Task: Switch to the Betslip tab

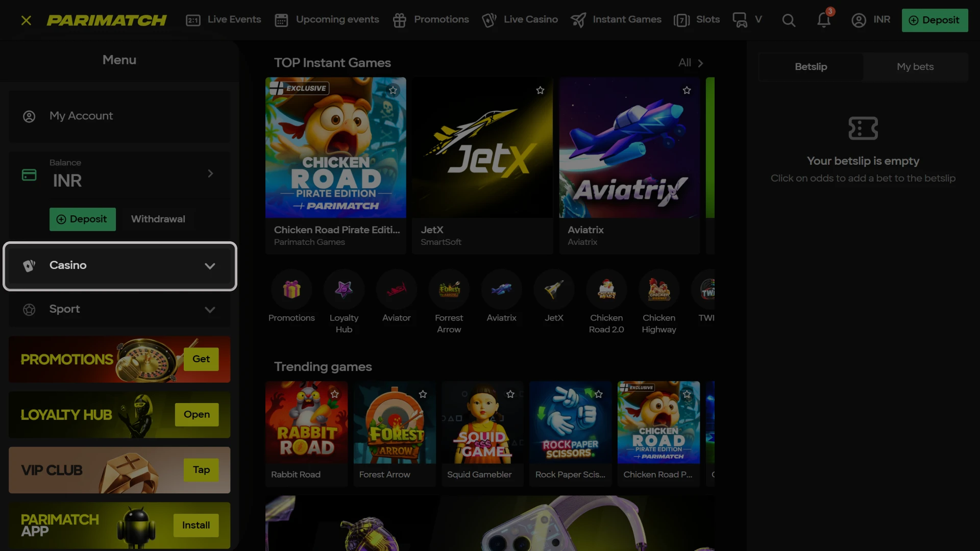Action: tap(811, 67)
